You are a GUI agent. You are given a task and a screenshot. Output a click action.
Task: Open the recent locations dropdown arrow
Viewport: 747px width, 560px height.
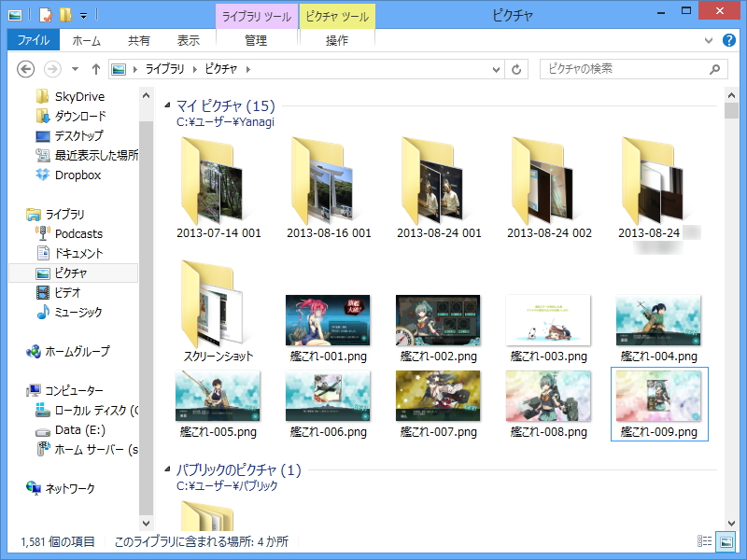click(x=75, y=69)
